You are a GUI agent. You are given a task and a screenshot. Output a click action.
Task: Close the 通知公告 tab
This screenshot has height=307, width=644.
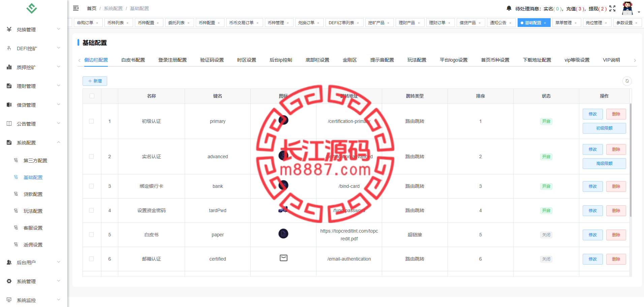(x=510, y=23)
